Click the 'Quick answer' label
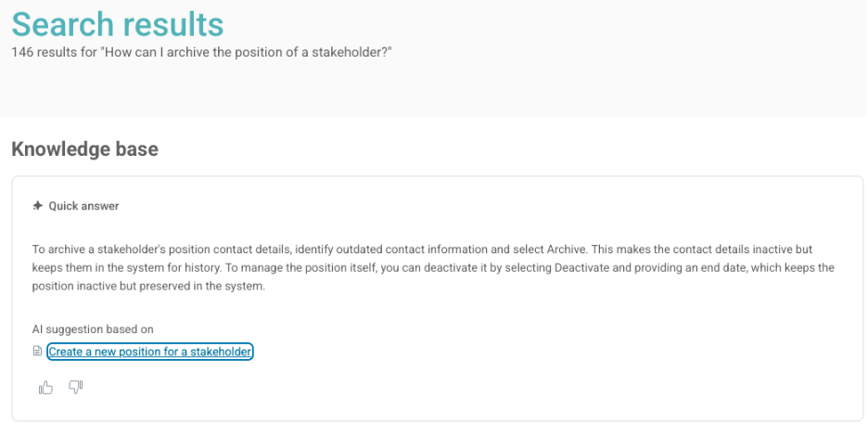This screenshot has height=424, width=868. tap(83, 206)
